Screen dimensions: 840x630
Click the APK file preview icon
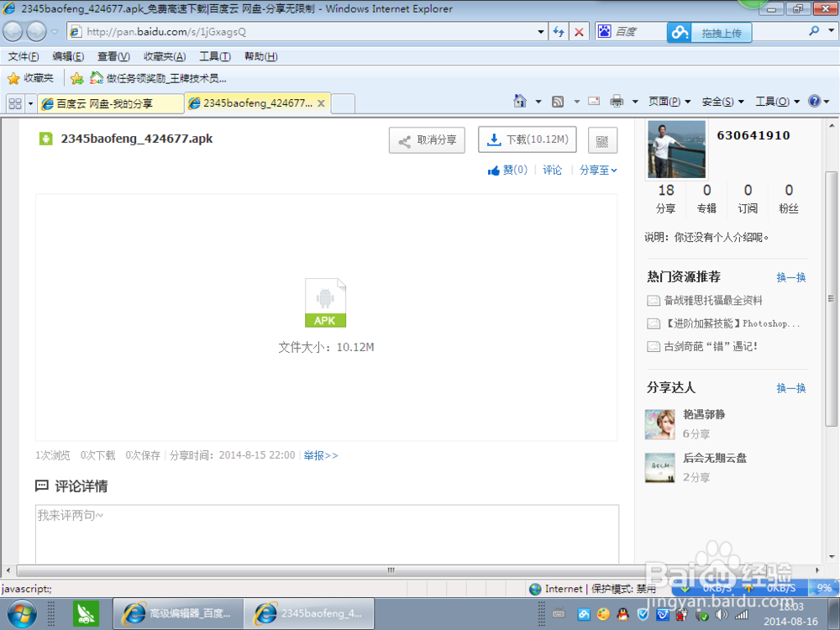[325, 302]
